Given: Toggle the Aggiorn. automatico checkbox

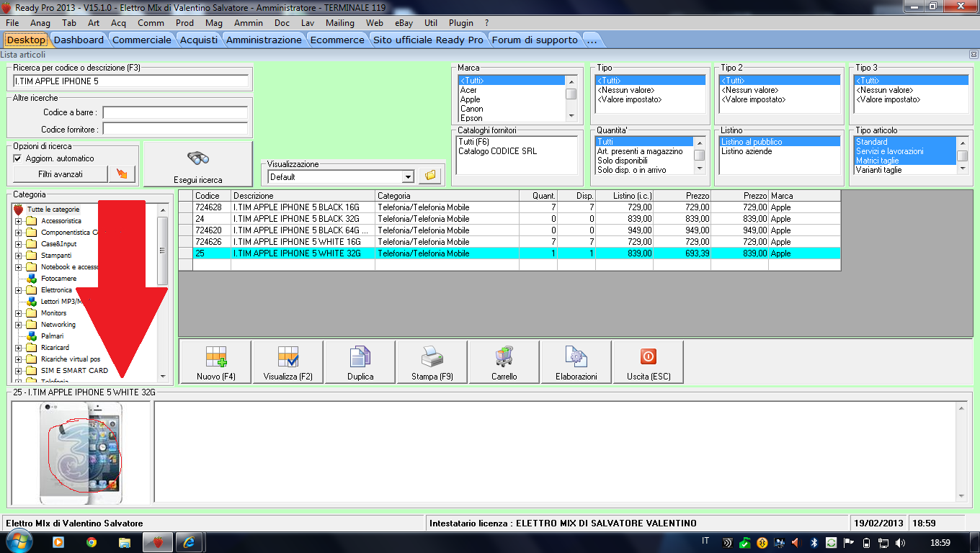Looking at the screenshot, I should click(x=18, y=158).
